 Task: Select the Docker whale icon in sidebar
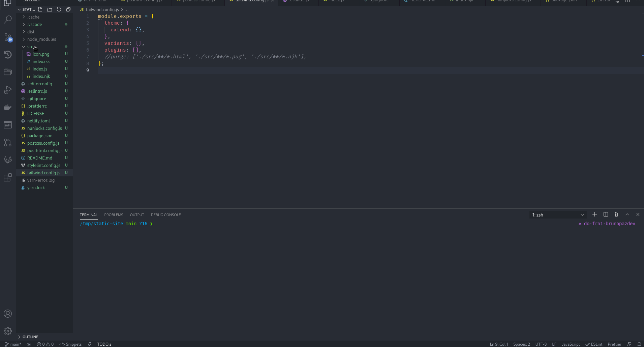(7, 107)
